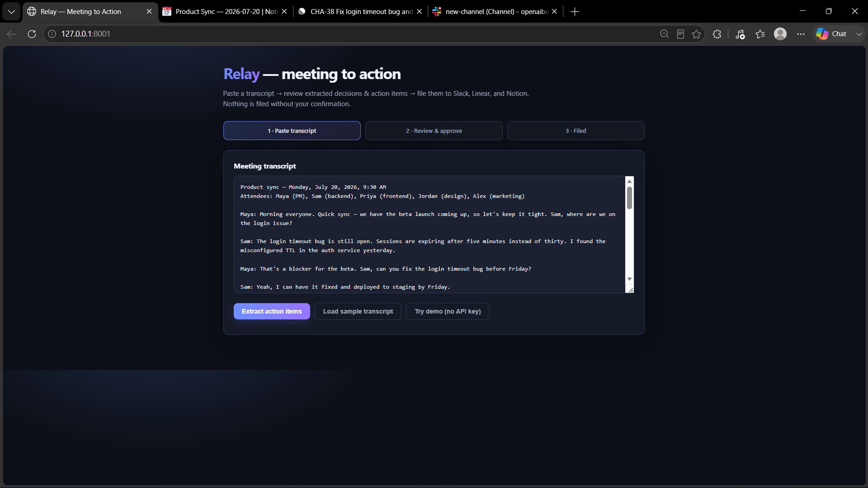
Task: Go back to the previous page
Action: coord(12,34)
